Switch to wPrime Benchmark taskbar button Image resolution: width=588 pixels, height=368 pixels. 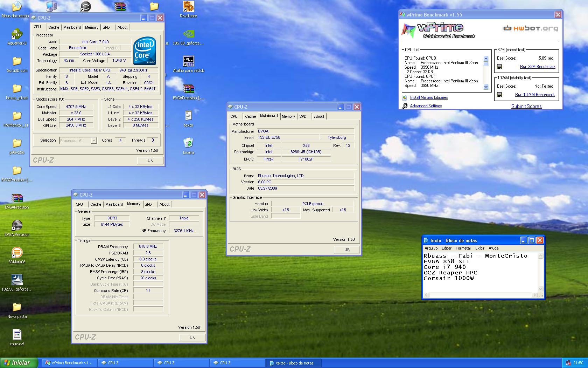click(x=69, y=363)
